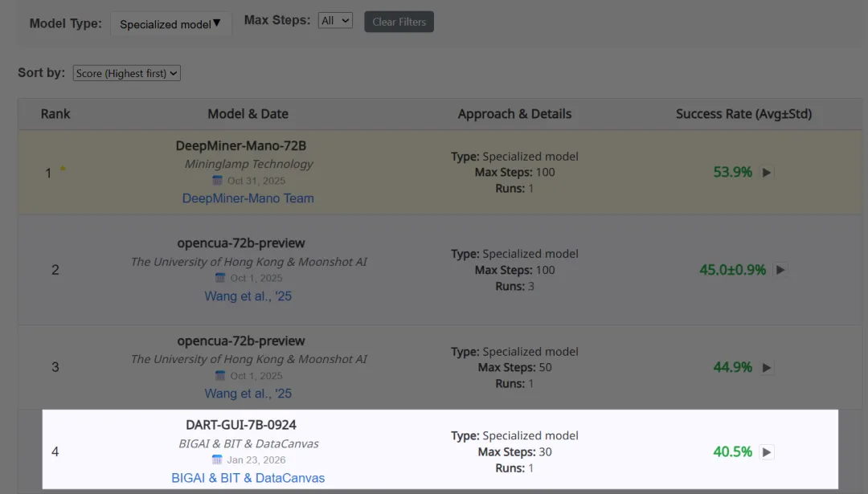Expand DeepMiner-Mano-72B's 53.9% score details arrow
This screenshot has height=494, width=868.
(x=767, y=172)
